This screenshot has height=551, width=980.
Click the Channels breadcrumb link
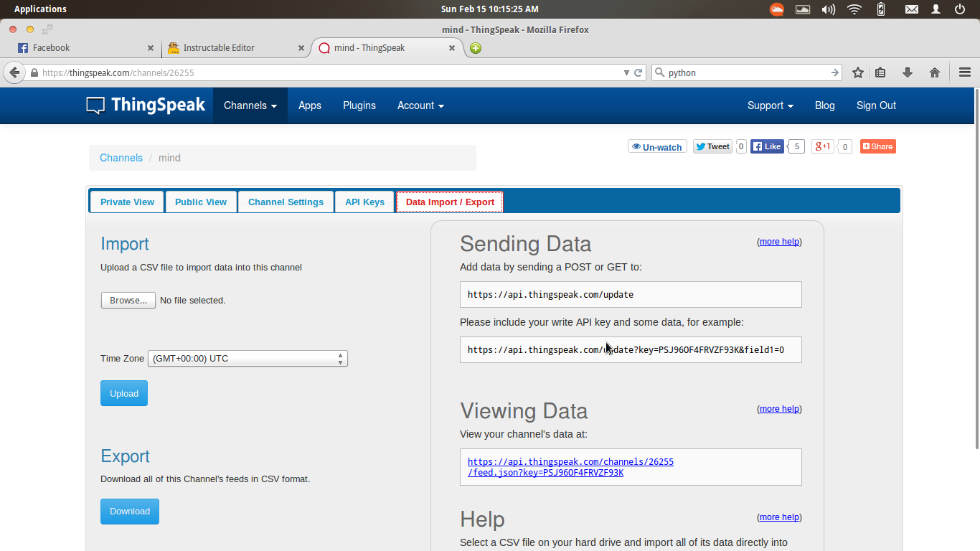pos(121,158)
